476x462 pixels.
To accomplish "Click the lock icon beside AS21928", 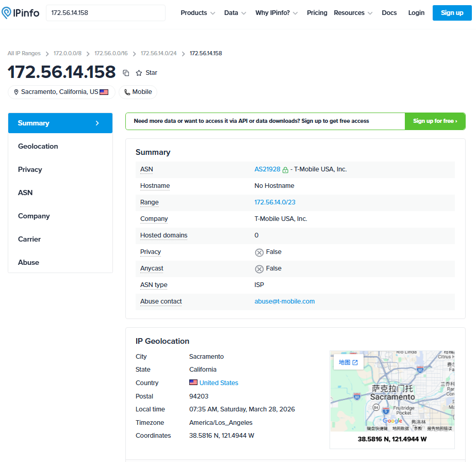I will point(285,170).
